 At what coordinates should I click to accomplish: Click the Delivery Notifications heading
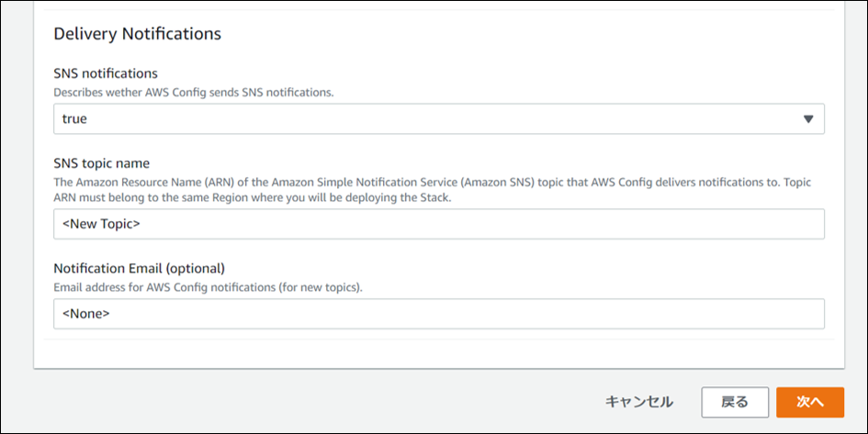138,34
